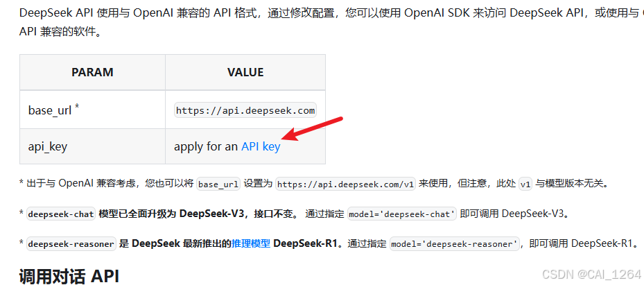644x285 pixels.
Task: Open the 推理模型 link
Action: tap(250, 243)
